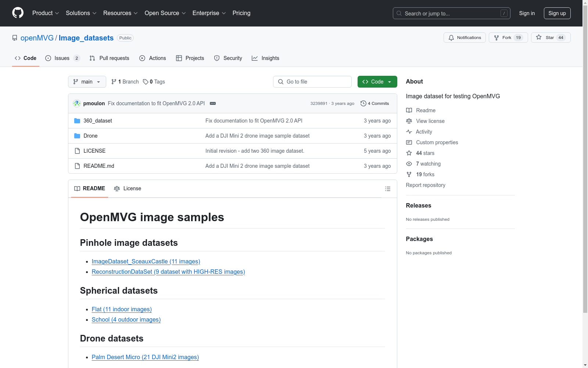This screenshot has width=588, height=368.
Task: Open the Releases heading link
Action: pyautogui.click(x=419, y=205)
